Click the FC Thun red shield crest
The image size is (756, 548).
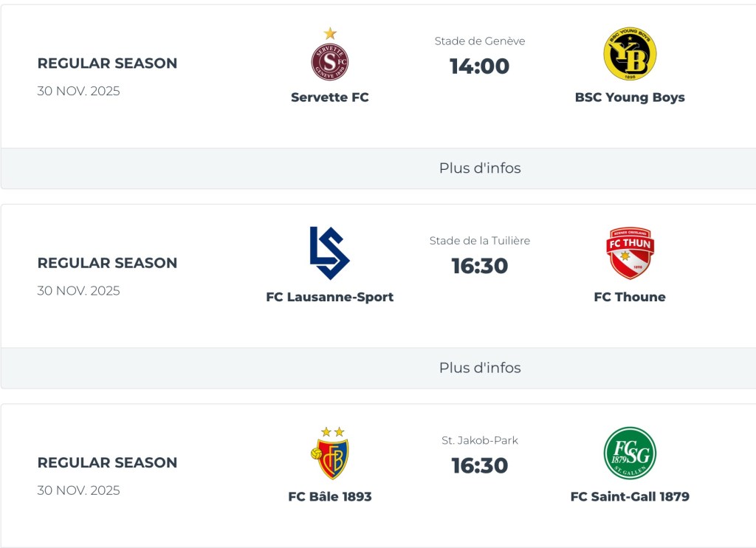coord(630,253)
